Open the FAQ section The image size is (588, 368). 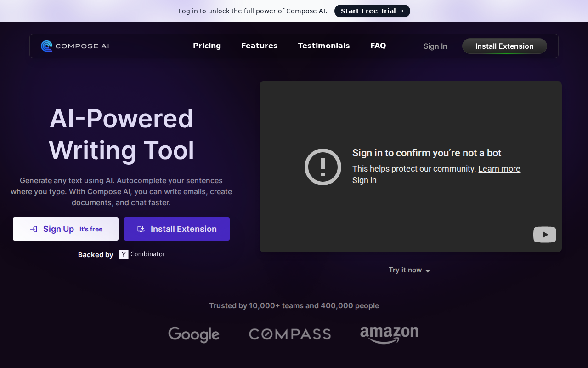click(x=378, y=46)
